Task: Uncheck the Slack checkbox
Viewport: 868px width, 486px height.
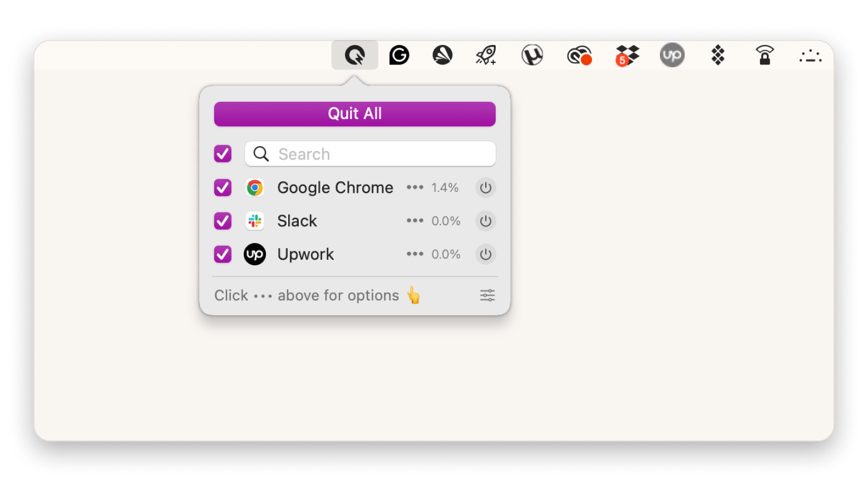Action: pyautogui.click(x=223, y=221)
